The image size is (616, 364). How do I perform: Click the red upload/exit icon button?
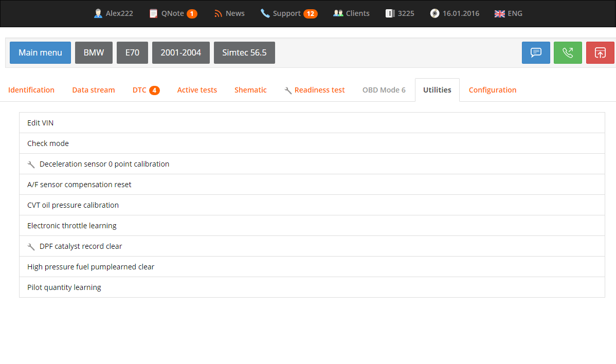click(600, 52)
